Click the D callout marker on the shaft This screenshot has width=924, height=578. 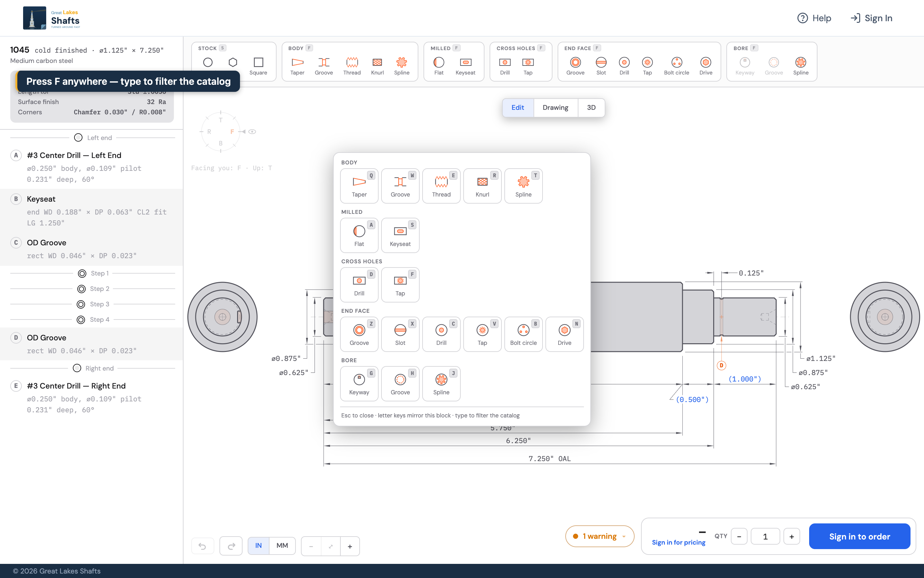[721, 365]
